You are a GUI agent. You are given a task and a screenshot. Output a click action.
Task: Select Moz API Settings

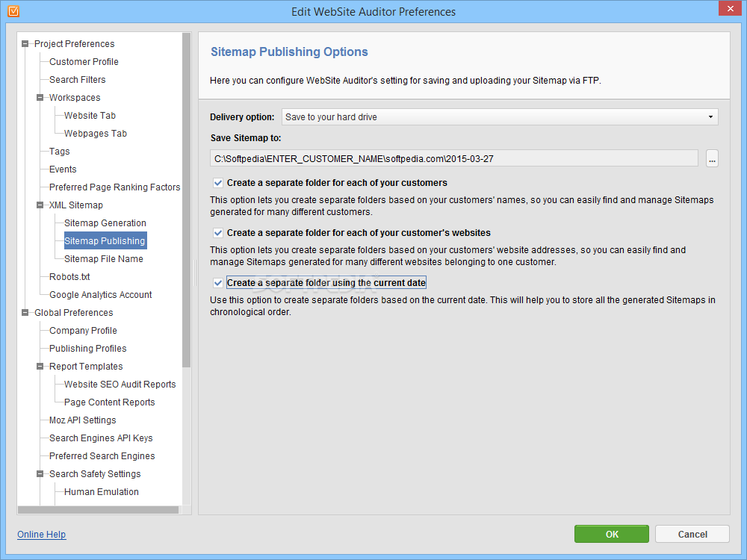coord(82,420)
